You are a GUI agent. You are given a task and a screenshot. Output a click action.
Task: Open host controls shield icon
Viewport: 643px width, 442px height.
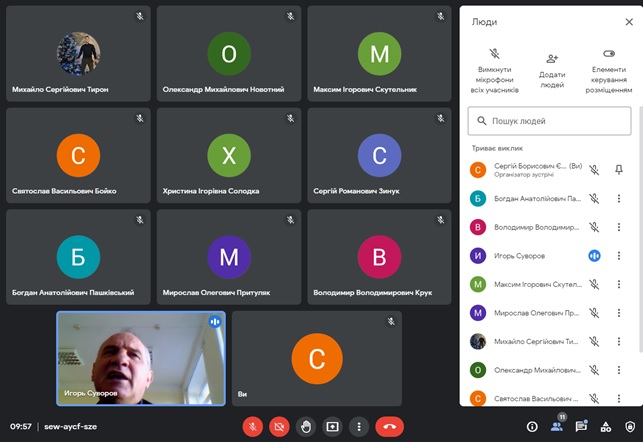tap(629, 426)
